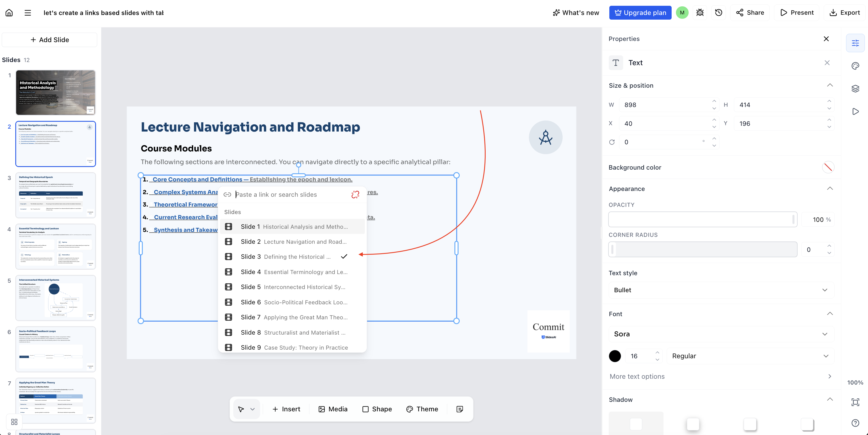Click the rotation icon
This screenshot has width=868, height=435.
pyautogui.click(x=612, y=142)
